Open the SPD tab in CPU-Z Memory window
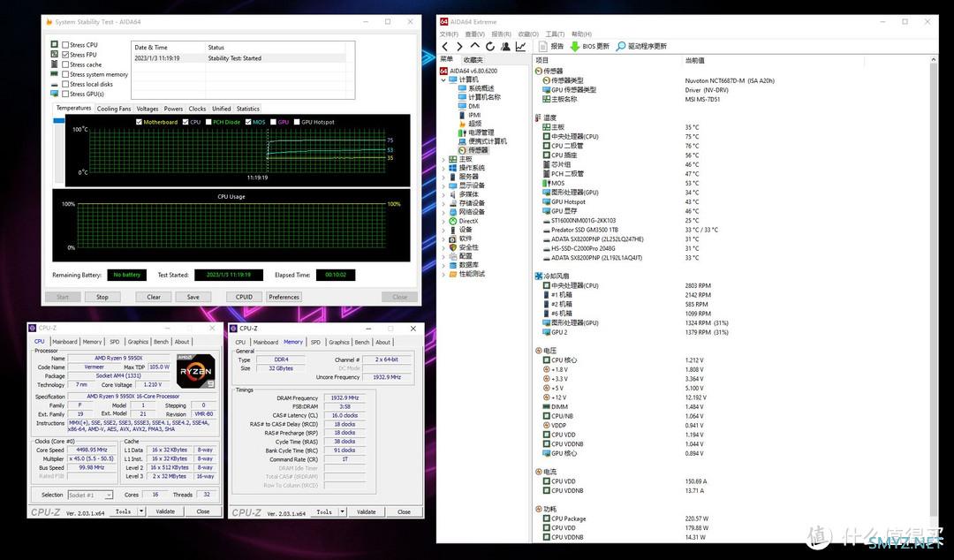This screenshot has width=954, height=560. (315, 342)
